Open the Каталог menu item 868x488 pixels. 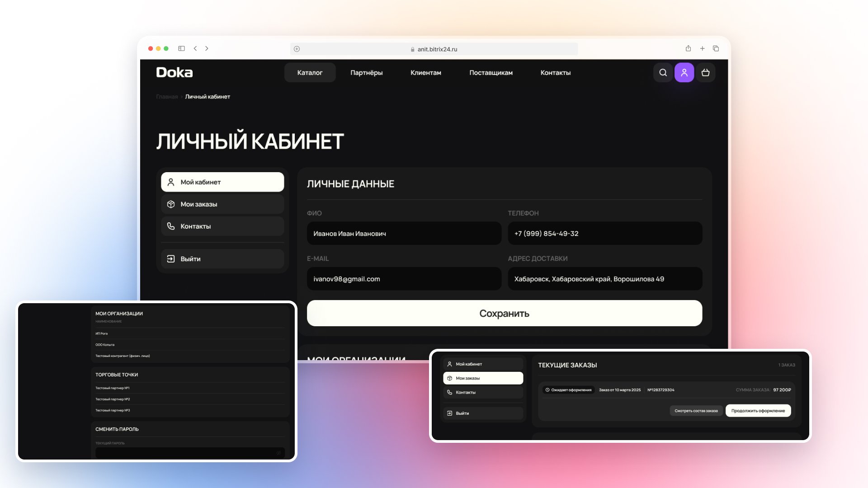[x=310, y=73]
